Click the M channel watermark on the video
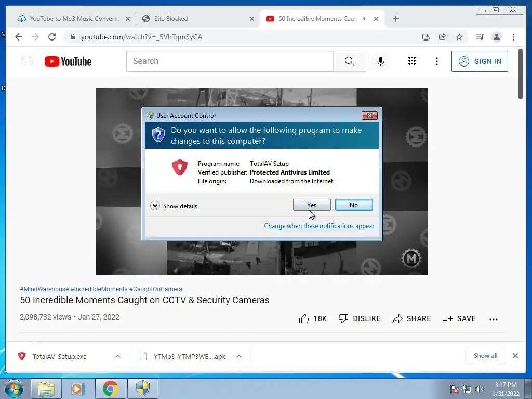The height and width of the screenshot is (399, 532). [411, 259]
